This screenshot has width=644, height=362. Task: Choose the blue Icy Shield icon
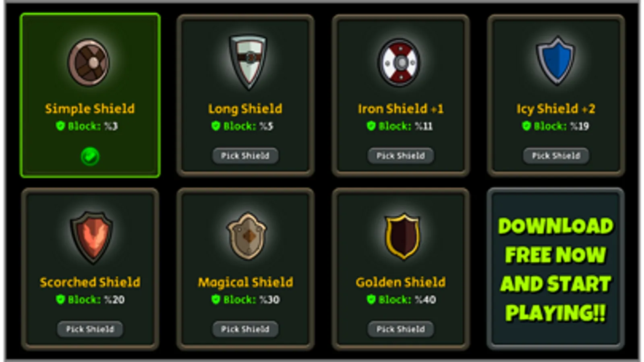(x=556, y=61)
